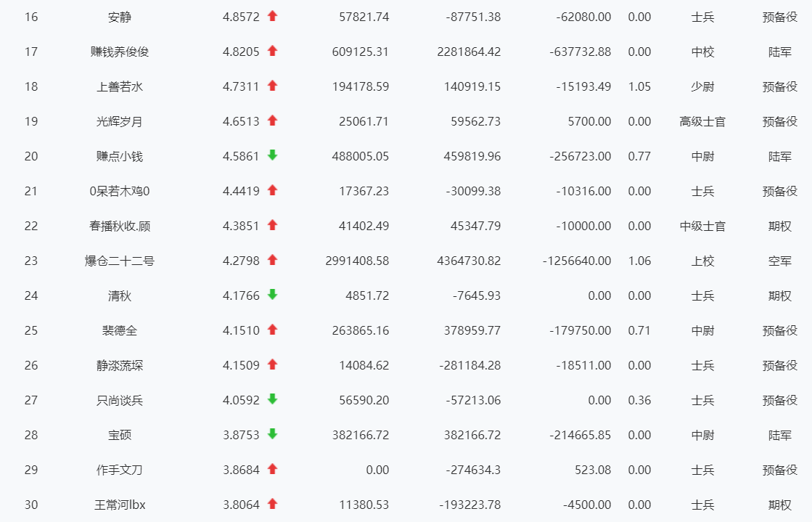Select username 作手文刀
Viewport: 812px width, 522px height.
click(x=120, y=470)
